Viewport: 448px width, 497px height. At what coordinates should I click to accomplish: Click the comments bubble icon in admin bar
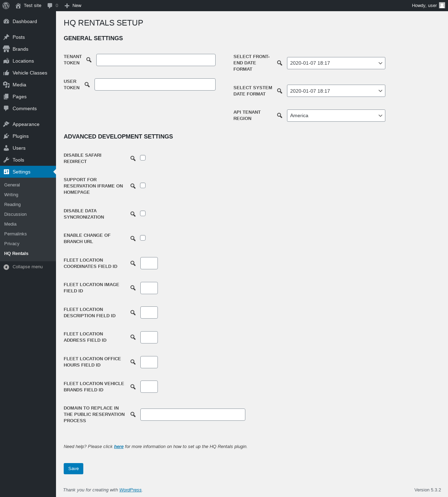point(50,6)
